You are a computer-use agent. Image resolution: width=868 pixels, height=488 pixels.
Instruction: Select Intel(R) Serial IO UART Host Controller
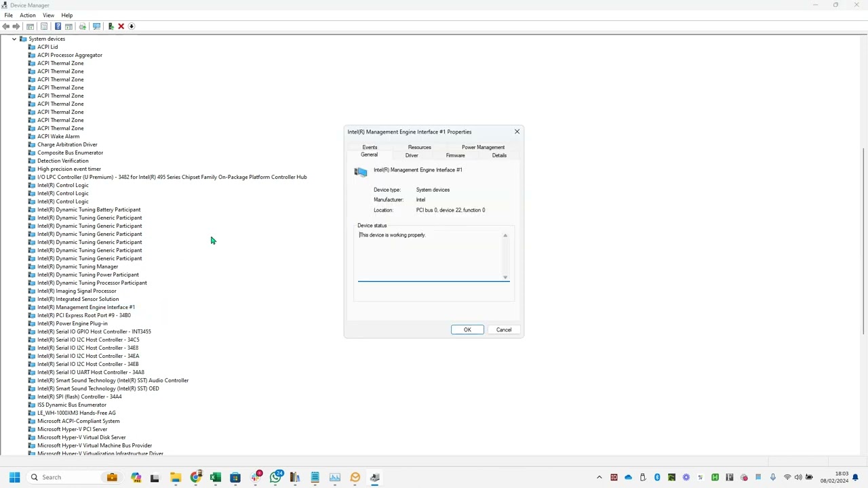(x=91, y=372)
